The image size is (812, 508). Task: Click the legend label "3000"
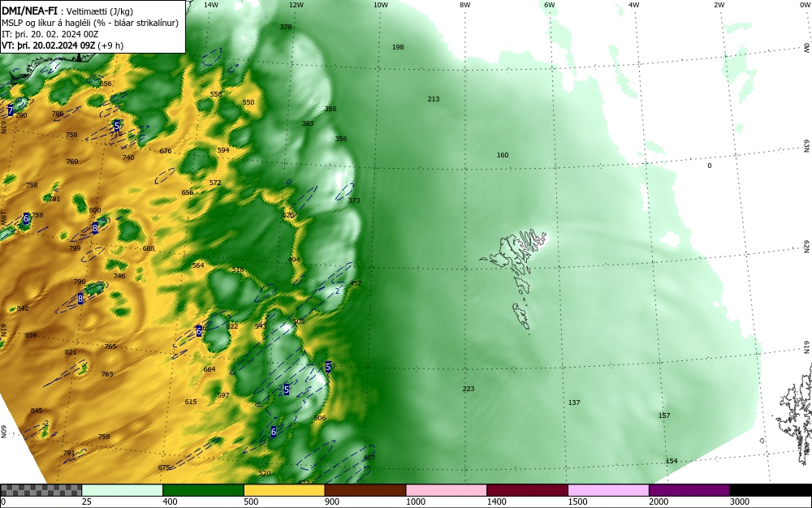point(740,502)
